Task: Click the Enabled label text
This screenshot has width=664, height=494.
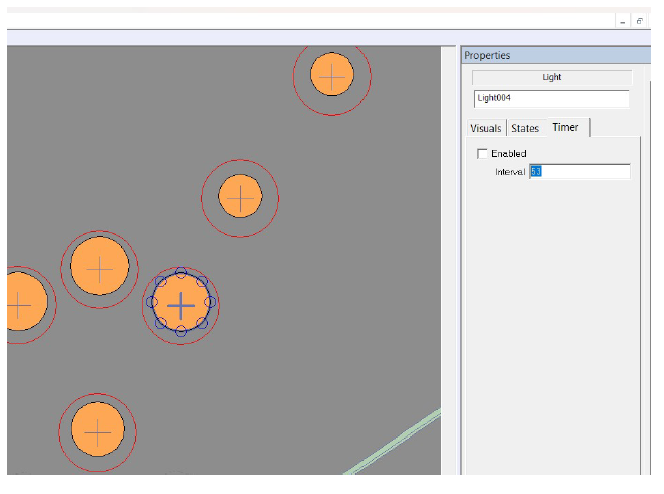Action: pos(509,154)
